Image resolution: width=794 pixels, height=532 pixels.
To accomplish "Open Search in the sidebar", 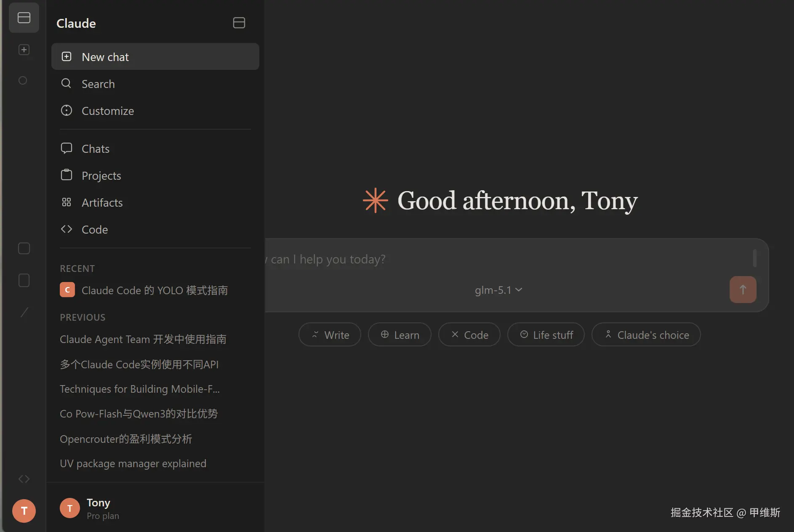I will (x=155, y=84).
